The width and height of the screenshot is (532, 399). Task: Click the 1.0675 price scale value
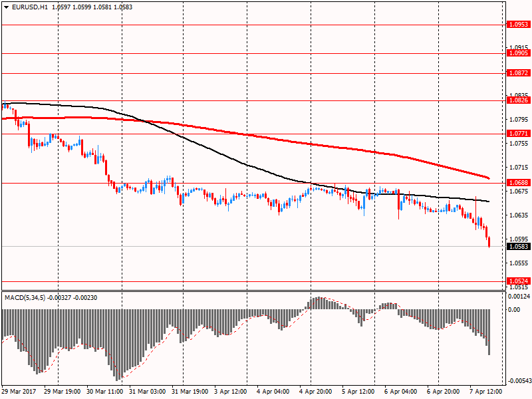tap(519, 192)
